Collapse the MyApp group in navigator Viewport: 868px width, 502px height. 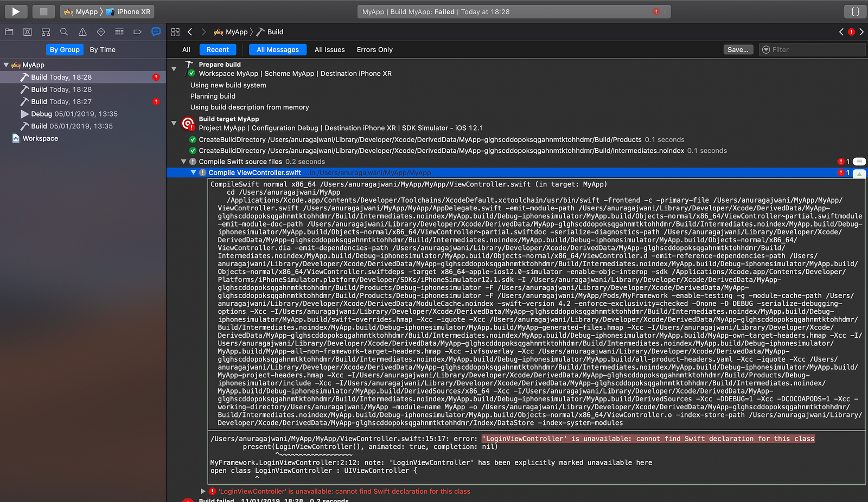[x=6, y=65]
